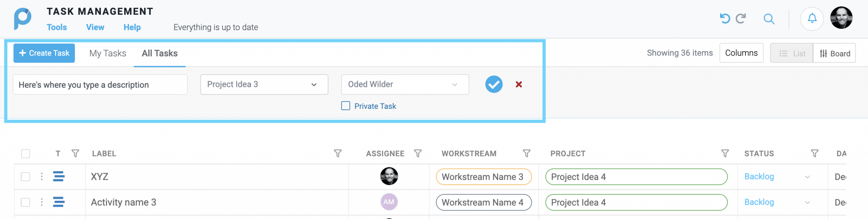The width and height of the screenshot is (868, 219).
Task: Check the box for Activity name 3 row
Action: [26, 202]
